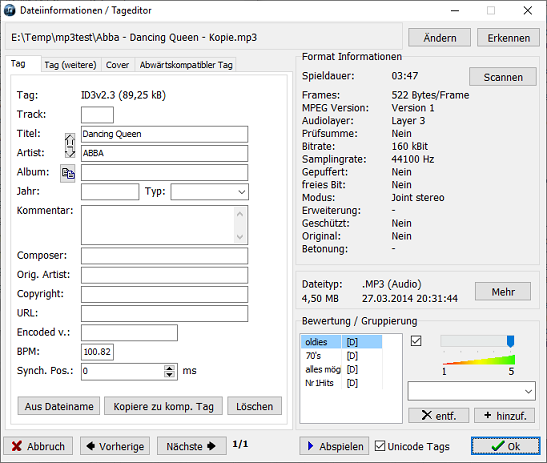Image resolution: width=547 pixels, height=463 pixels.
Task: Click the Orig. Artist input field
Action: 164,275
